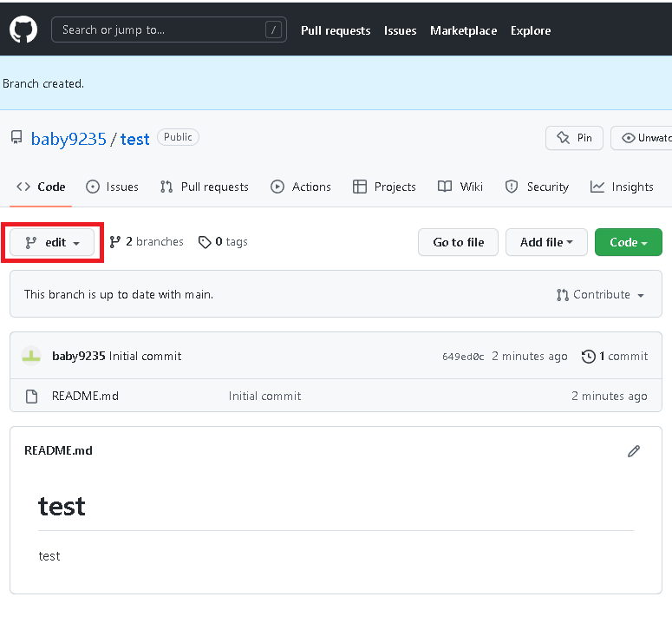Screen dimensions: 672x623
Task: Click the 'test' paragraph text in README
Action: (x=49, y=556)
